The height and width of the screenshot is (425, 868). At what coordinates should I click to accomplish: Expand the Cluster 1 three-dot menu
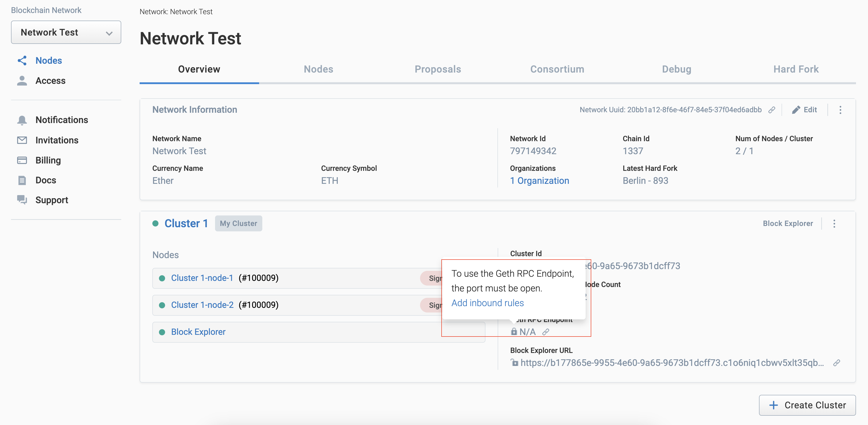click(835, 223)
